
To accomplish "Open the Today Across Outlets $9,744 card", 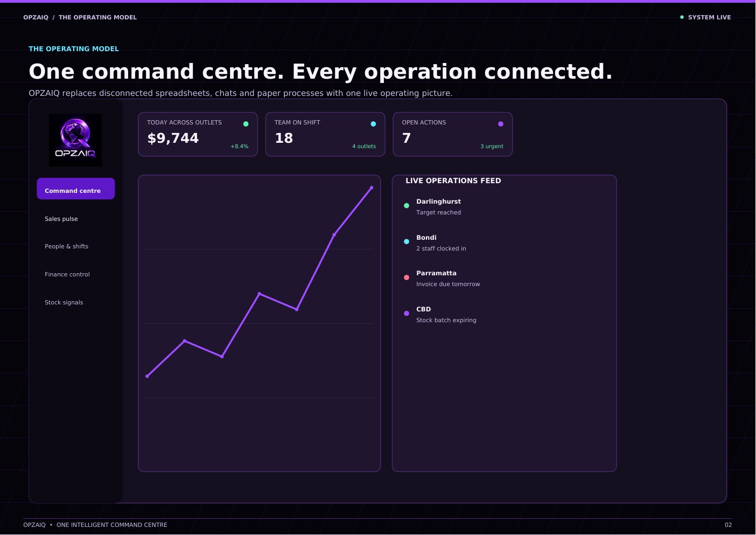I will point(198,134).
